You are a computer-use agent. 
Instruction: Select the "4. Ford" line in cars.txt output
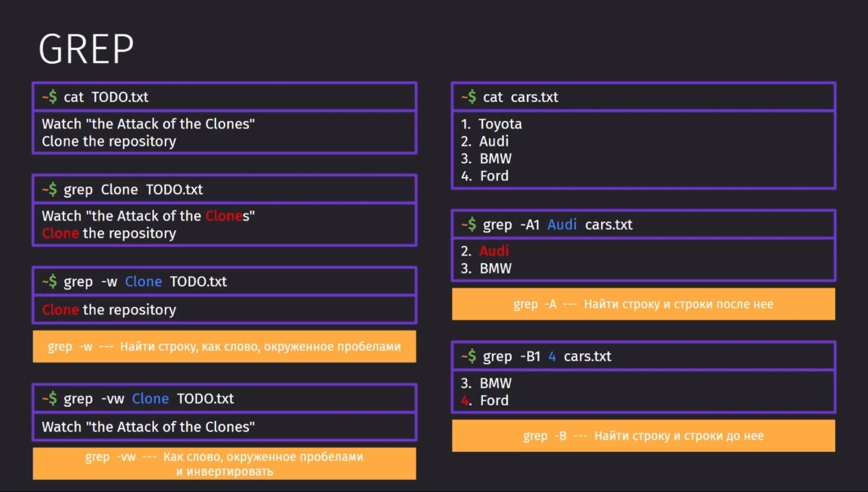coord(485,176)
